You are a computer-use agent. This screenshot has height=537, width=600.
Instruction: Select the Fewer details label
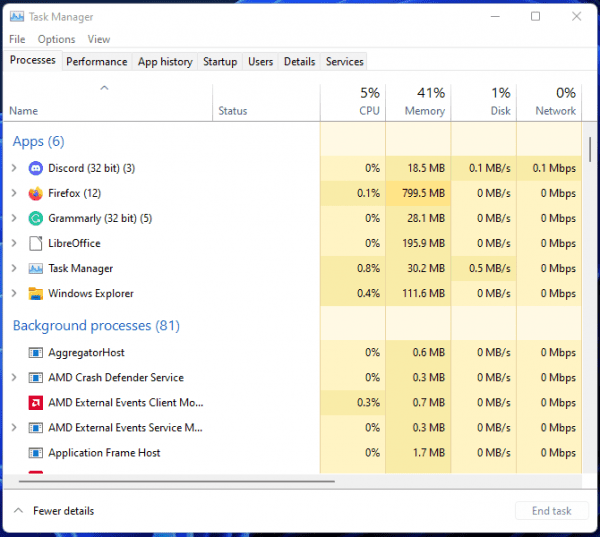click(x=64, y=511)
